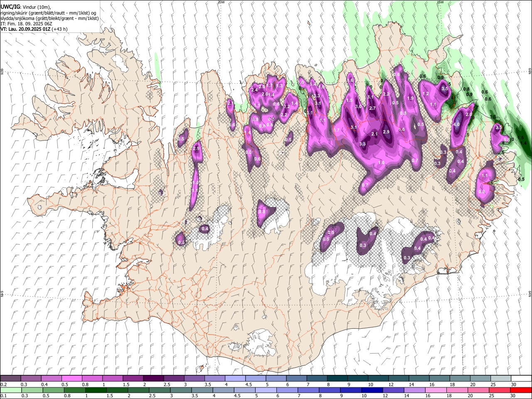Select the bright pink top-row swatch for 0.5–0.8
The width and height of the screenshot is (532, 399).
point(71,378)
